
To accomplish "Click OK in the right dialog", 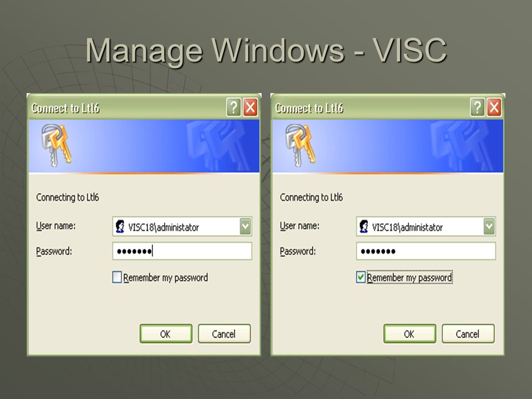I will 410,334.
